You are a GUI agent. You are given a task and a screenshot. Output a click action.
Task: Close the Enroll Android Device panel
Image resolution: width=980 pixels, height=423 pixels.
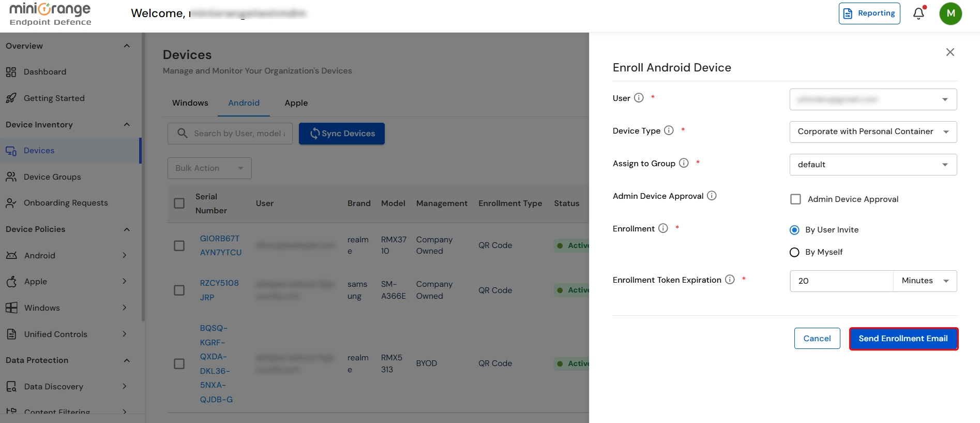[x=950, y=52]
